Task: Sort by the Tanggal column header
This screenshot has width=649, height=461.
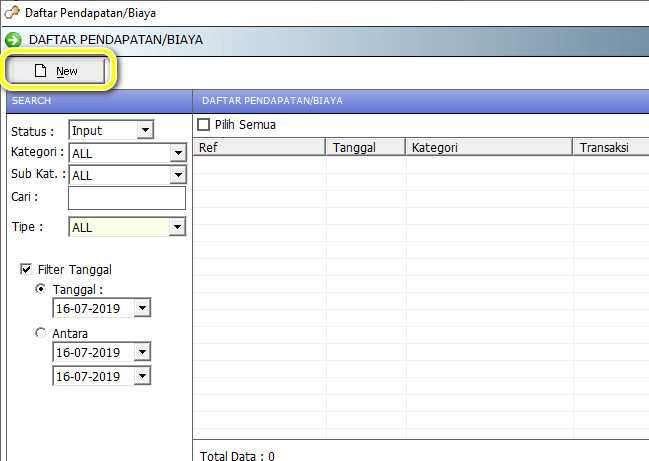Action: [366, 148]
